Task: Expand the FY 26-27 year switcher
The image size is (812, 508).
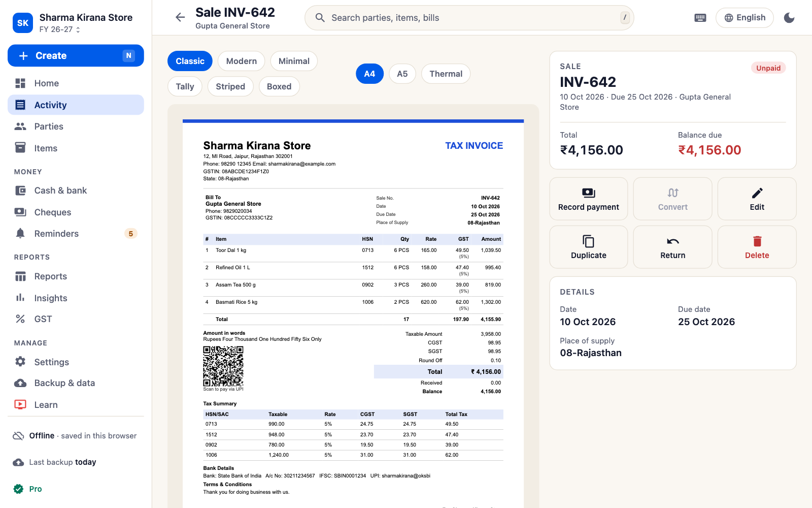Action: coord(60,29)
